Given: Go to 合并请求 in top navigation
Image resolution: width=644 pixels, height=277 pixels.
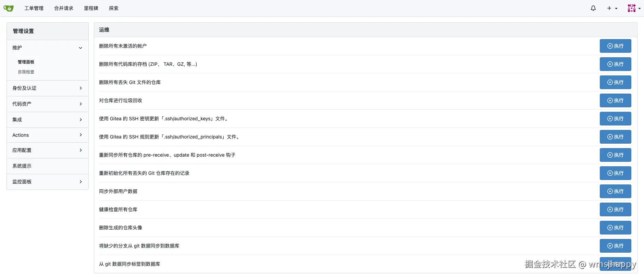Looking at the screenshot, I should pos(64,8).
